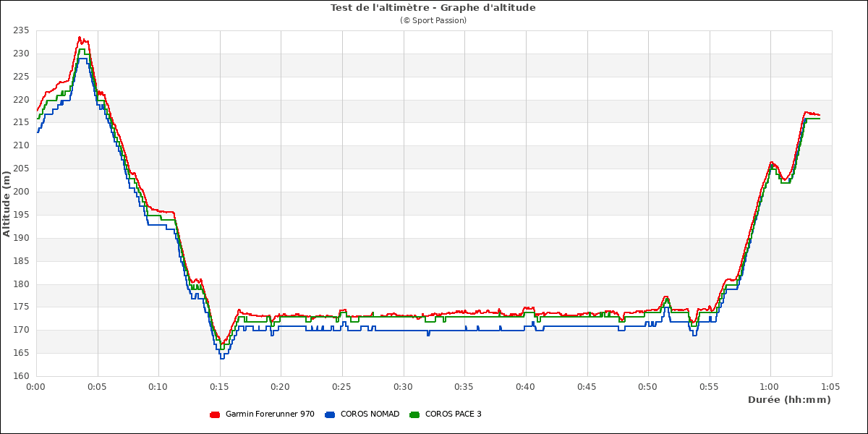Click the green COROS PACE 3 legend swatch
Image resolution: width=868 pixels, height=434 pixels.
point(414,414)
